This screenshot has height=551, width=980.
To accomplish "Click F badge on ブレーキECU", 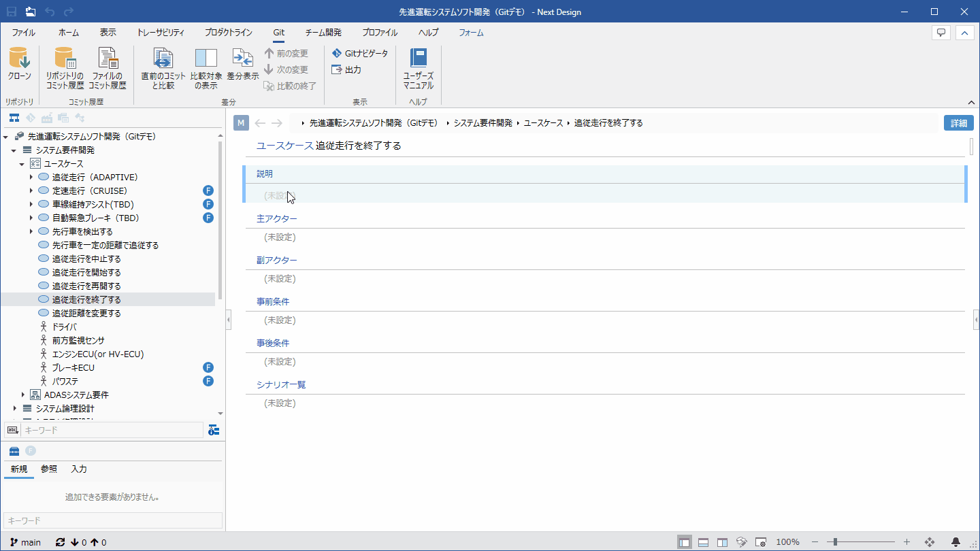I will [x=208, y=367].
